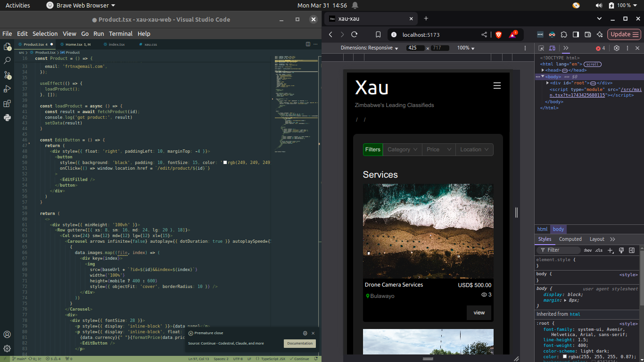Viewport: 644px width, 362px height.
Task: Open the Price dropdown filter
Action: [439, 149]
